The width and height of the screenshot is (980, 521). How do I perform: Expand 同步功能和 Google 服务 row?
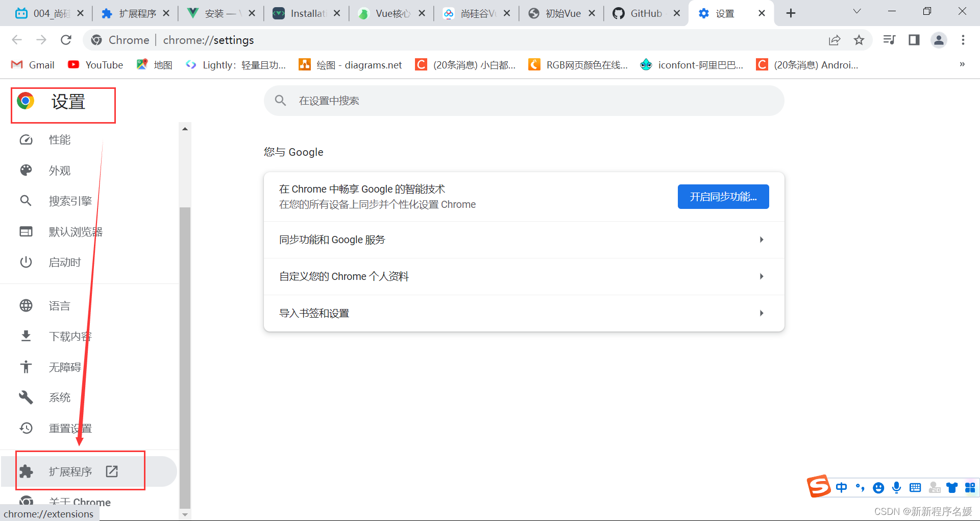click(x=524, y=240)
